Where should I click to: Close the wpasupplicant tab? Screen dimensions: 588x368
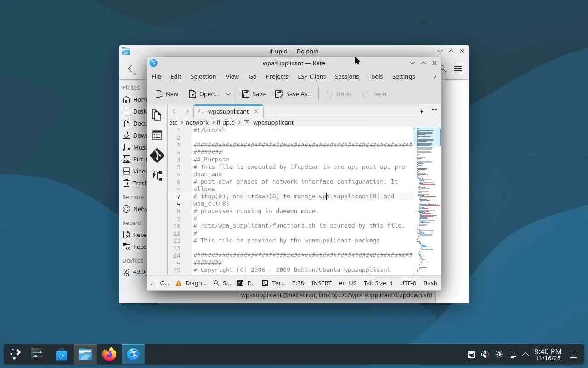256,111
